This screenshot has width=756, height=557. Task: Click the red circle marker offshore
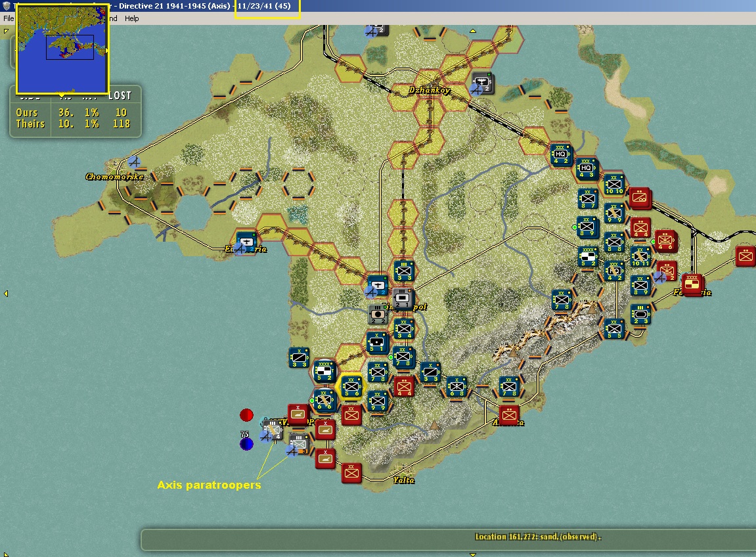coord(246,414)
